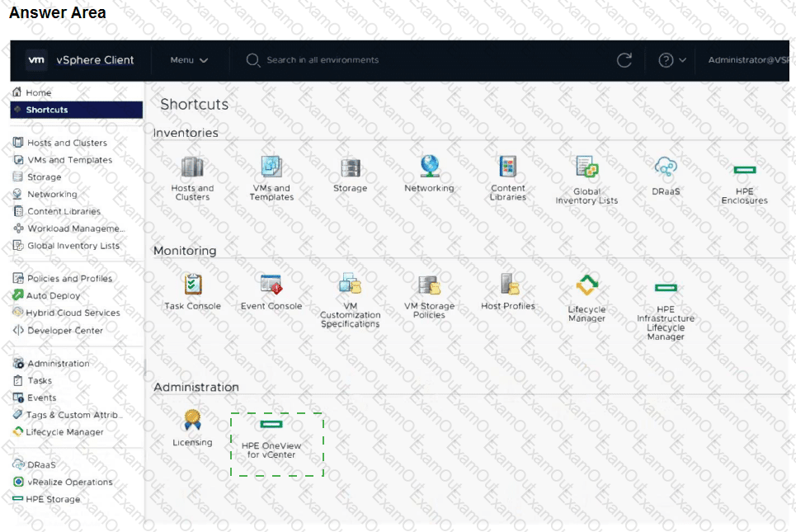The height and width of the screenshot is (532, 796).
Task: Click the DRaaS cloud shortcut icon
Action: coord(665,167)
